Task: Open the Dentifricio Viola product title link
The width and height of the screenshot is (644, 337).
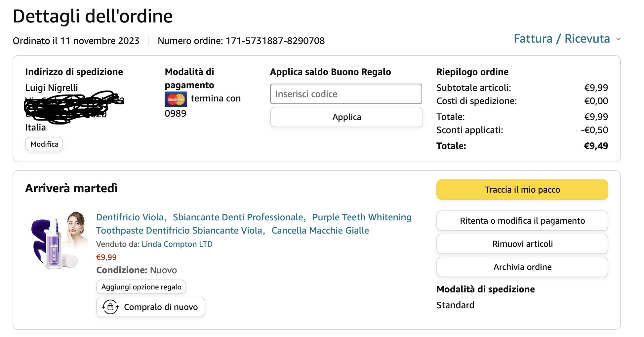Action: [253, 224]
